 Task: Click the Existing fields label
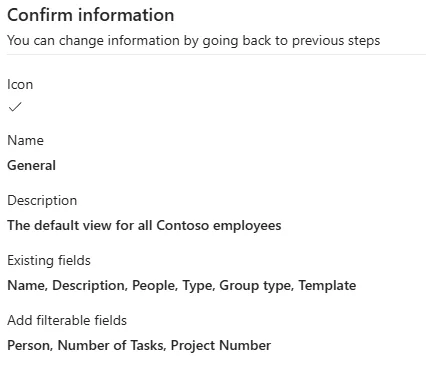coord(49,261)
